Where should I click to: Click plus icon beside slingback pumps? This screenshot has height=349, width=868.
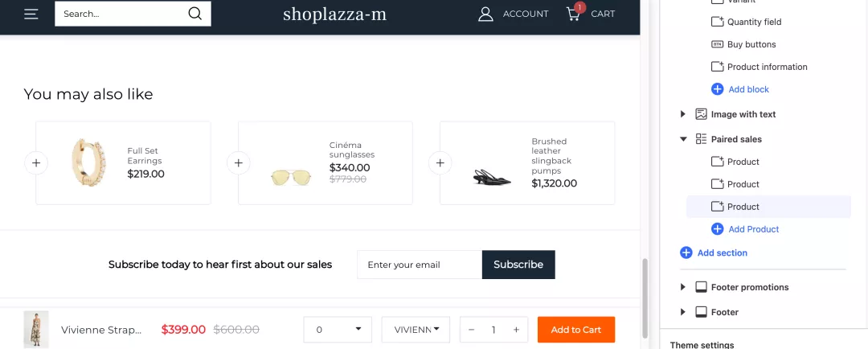440,163
